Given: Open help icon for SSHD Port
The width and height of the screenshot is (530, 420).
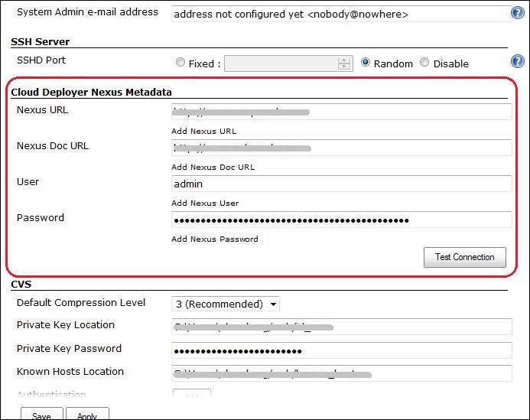Looking at the screenshot, I should [x=518, y=61].
